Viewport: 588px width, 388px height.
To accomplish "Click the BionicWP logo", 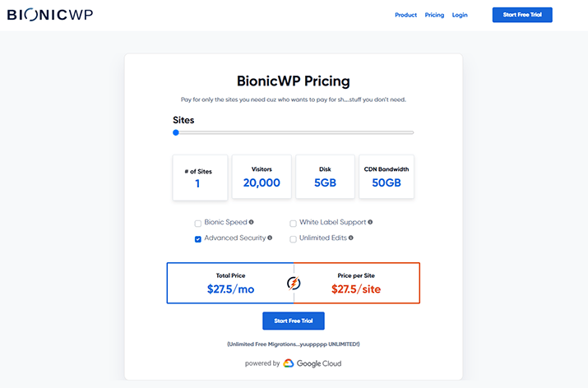I will pyautogui.click(x=50, y=15).
